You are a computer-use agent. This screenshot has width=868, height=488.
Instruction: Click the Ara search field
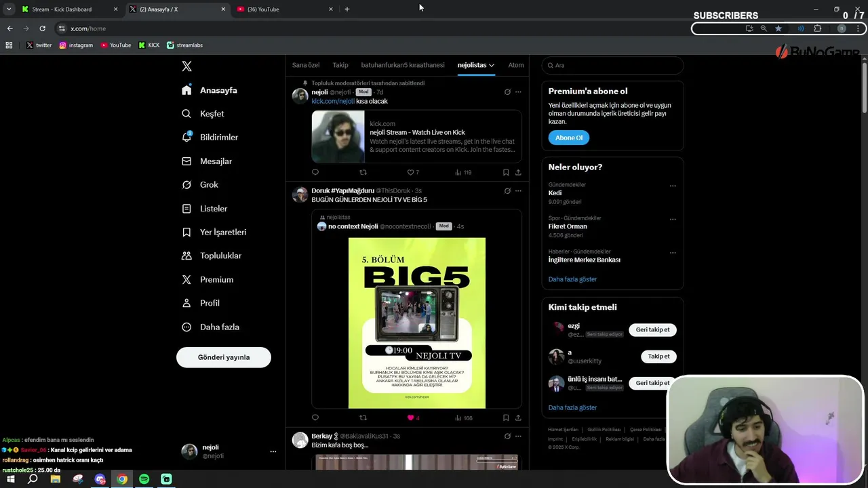(x=612, y=65)
